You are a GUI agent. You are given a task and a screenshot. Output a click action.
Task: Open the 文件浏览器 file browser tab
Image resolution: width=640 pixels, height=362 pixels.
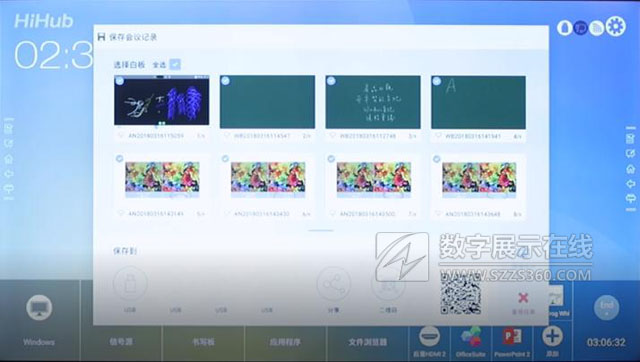(x=367, y=342)
